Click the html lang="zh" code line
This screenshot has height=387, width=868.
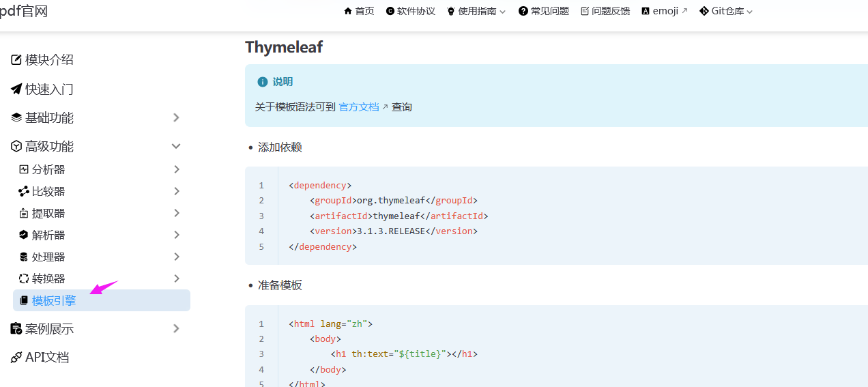(331, 324)
